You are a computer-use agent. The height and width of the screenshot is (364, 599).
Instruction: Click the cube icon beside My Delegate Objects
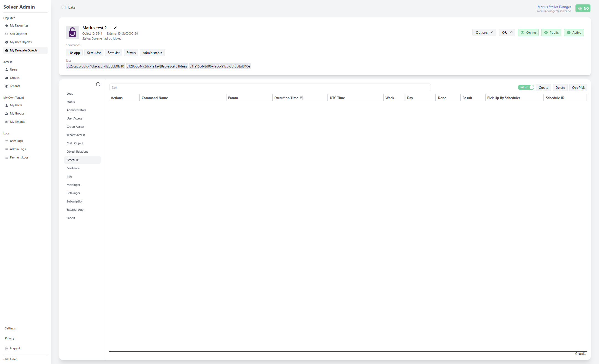click(7, 51)
